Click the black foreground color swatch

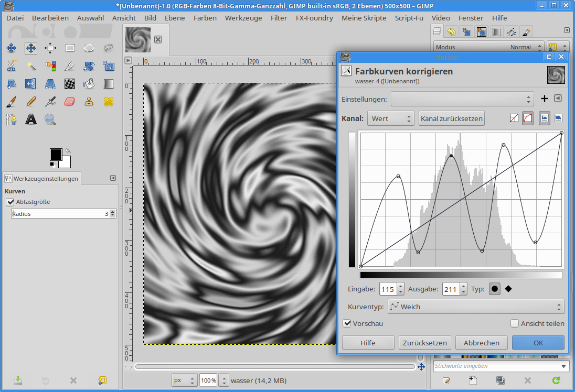56,154
